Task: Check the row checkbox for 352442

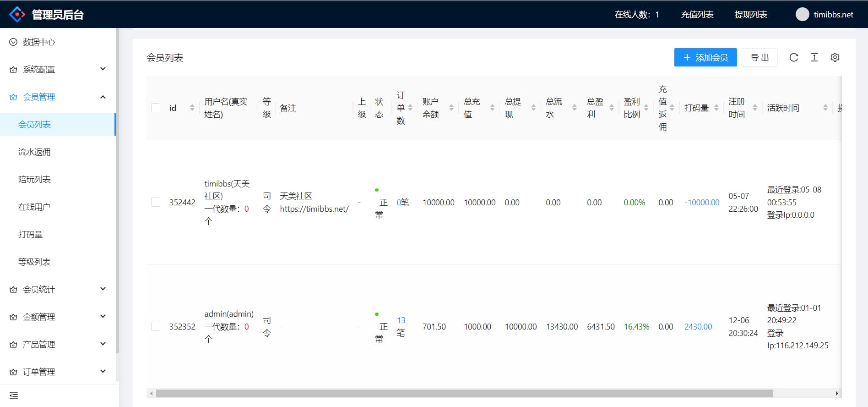Action: point(156,202)
